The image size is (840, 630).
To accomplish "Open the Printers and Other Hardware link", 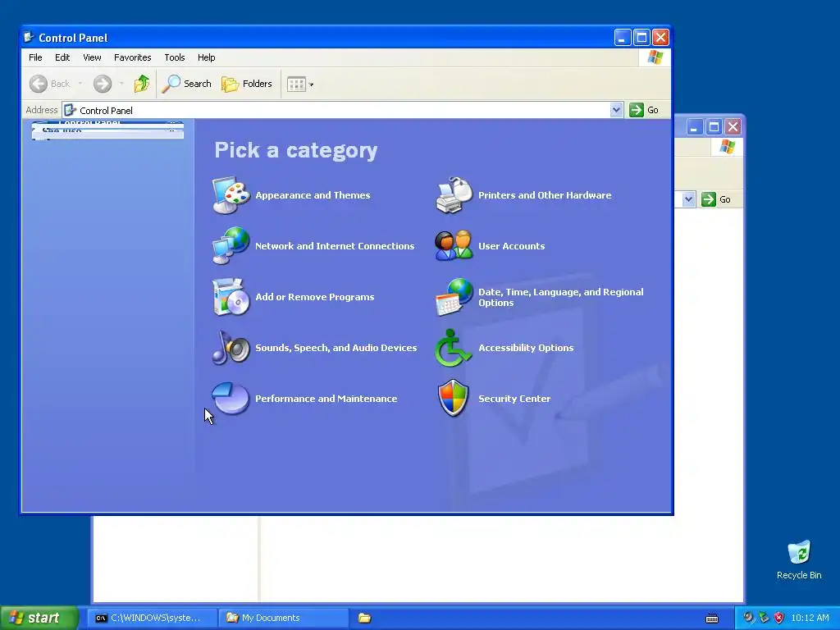I will point(545,195).
